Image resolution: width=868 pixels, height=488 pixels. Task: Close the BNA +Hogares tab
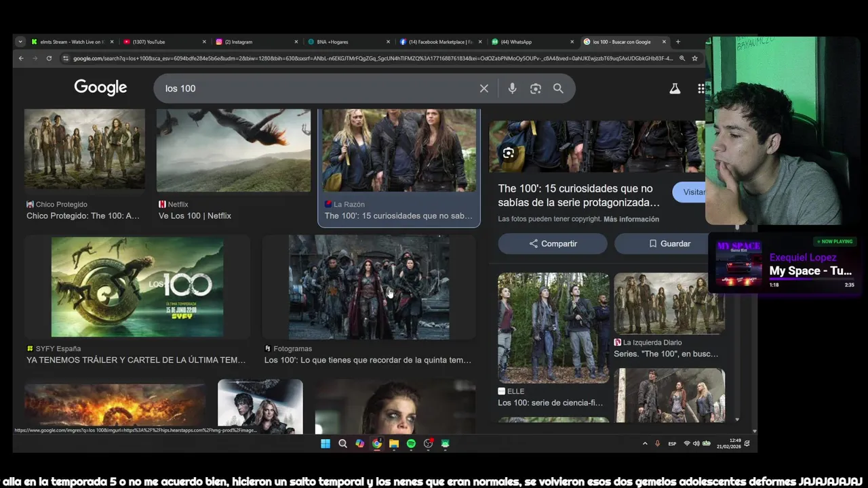click(388, 42)
